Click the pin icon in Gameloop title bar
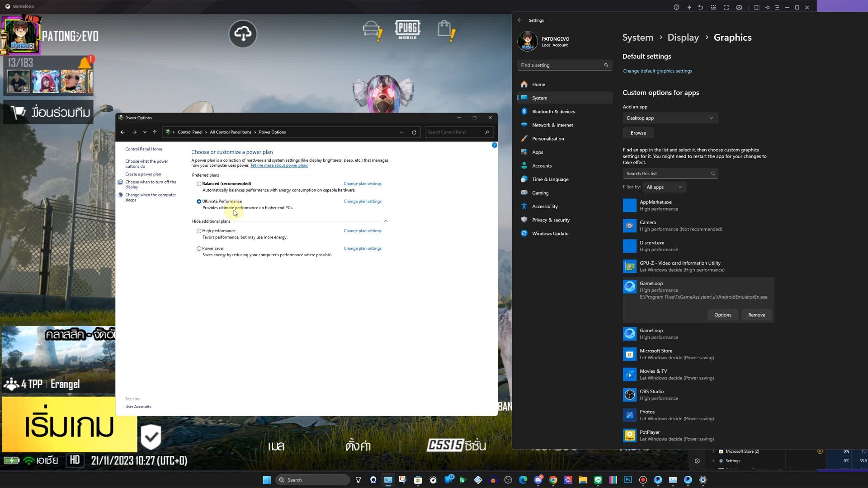The width and height of the screenshot is (868, 488). pos(767,7)
